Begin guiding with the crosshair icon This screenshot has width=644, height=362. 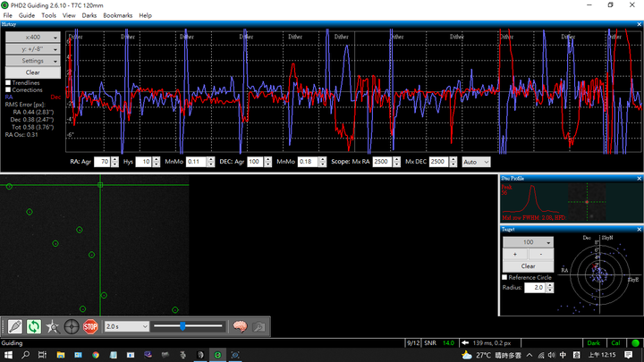click(72, 327)
